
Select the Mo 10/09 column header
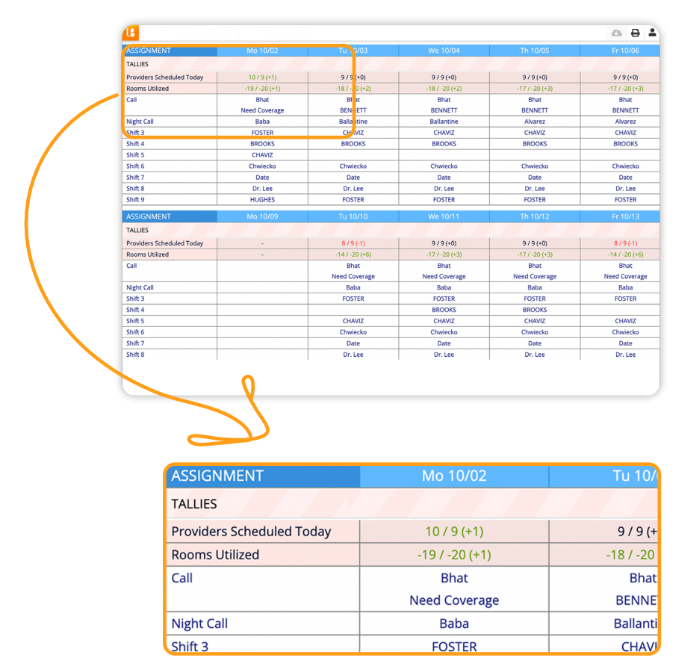tap(262, 216)
